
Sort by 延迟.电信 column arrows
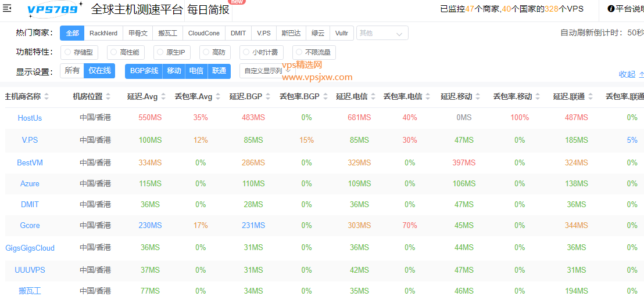tap(373, 97)
